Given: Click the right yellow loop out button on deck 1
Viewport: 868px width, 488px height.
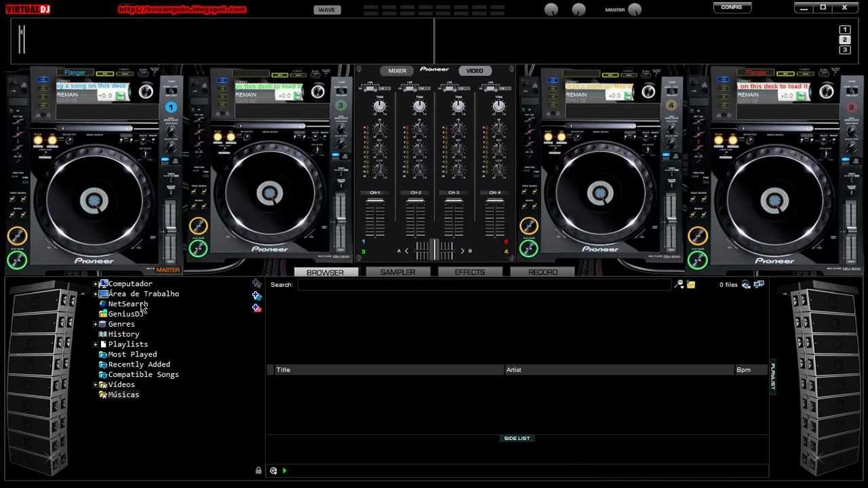Looking at the screenshot, I should (x=51, y=140).
